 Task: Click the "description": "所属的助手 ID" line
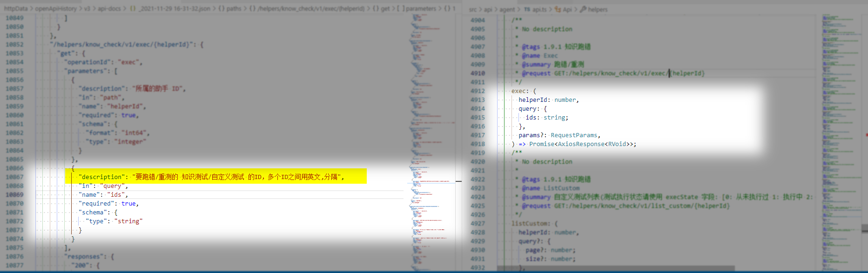[132, 88]
